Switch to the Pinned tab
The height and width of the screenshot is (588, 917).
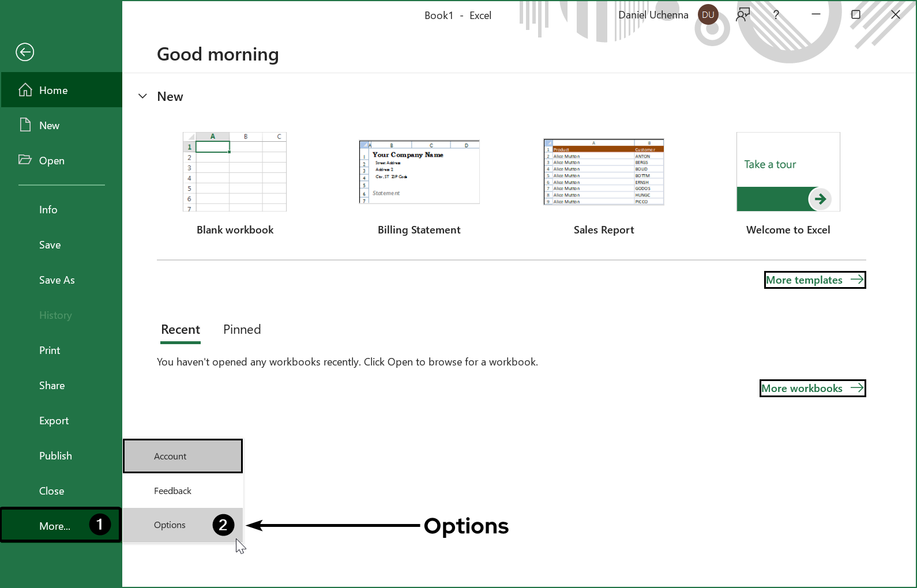242,330
